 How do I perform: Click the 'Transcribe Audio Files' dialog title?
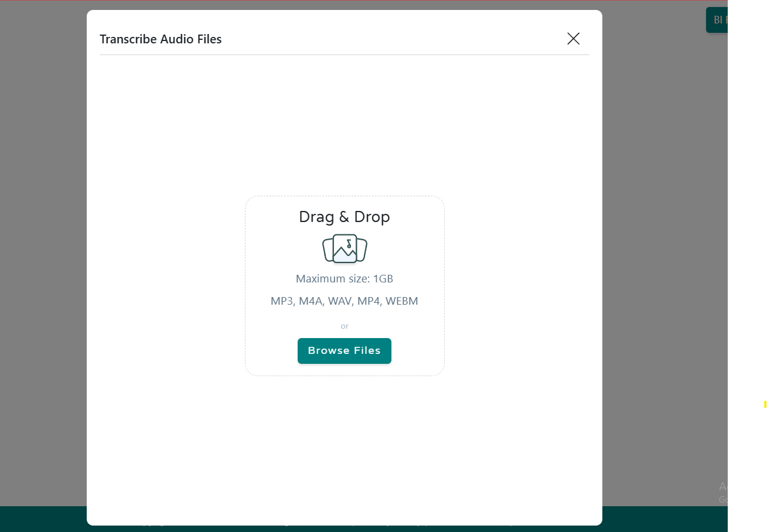tap(161, 39)
